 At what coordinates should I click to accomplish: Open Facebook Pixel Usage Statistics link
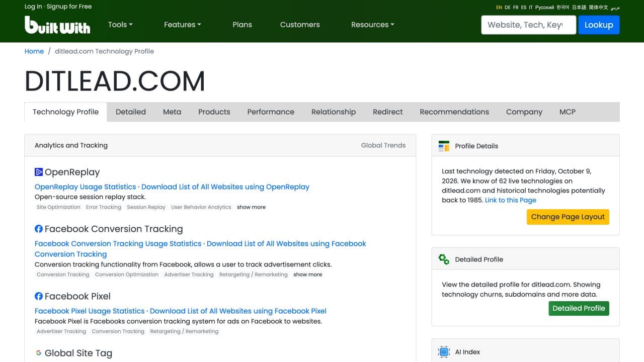click(90, 311)
